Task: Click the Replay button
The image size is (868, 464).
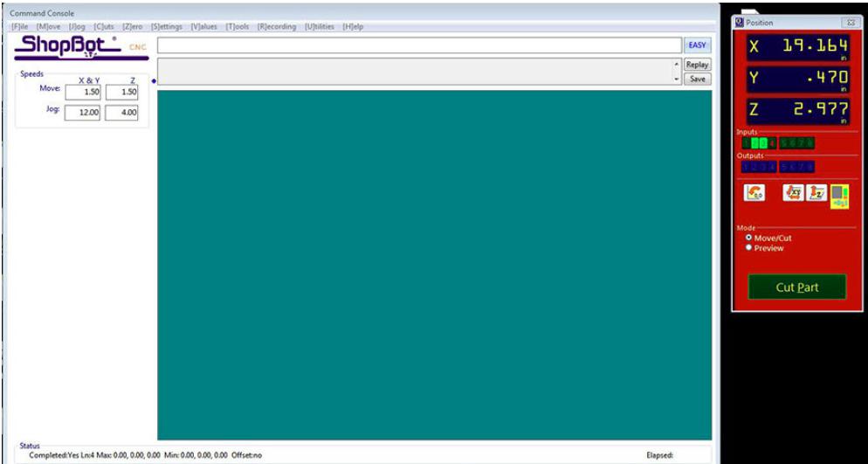Action: tap(698, 65)
